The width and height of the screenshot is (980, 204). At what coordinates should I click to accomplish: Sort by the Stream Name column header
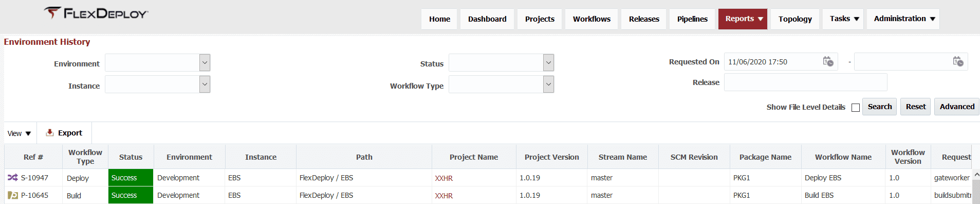tap(623, 157)
